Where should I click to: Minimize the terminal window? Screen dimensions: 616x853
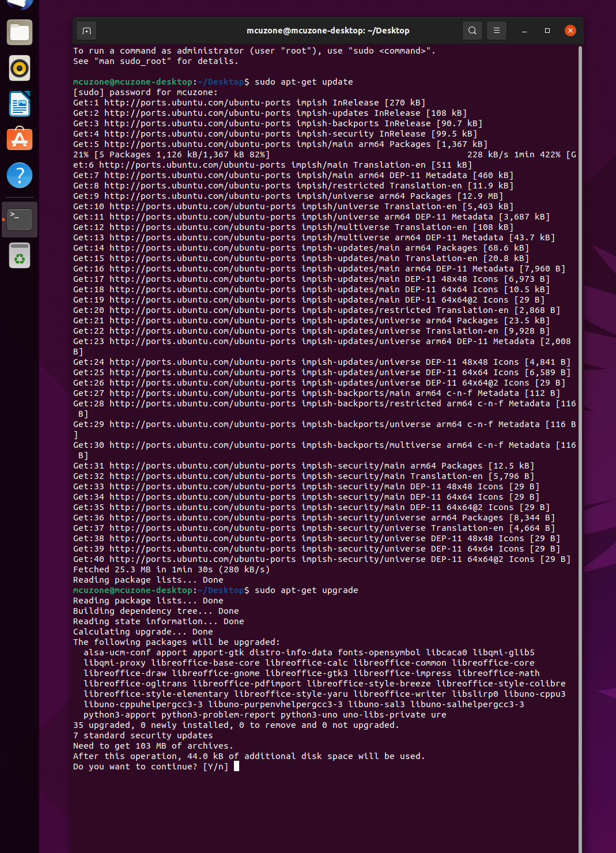tap(524, 31)
